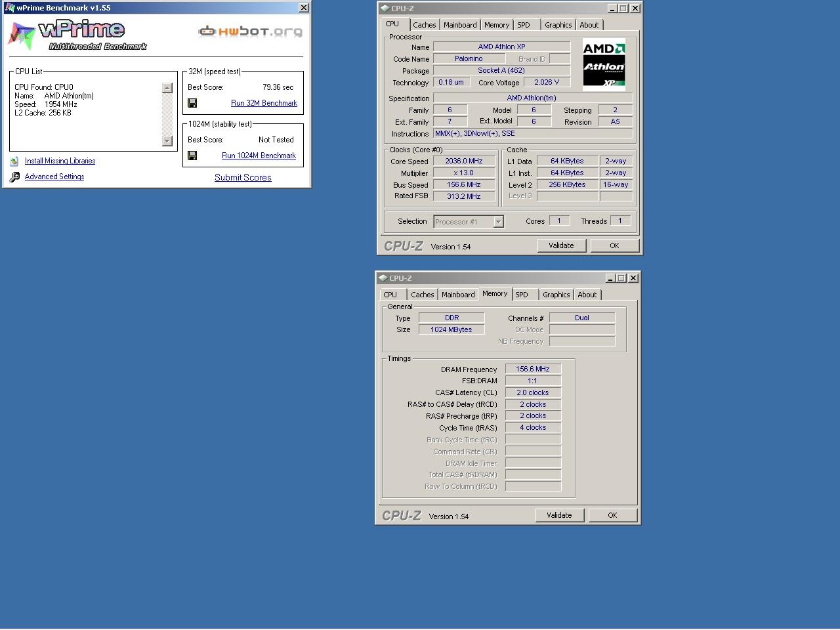The width and height of the screenshot is (840, 630).
Task: Click the floppy disk icon for 1024M benchmark
Action: [x=192, y=156]
